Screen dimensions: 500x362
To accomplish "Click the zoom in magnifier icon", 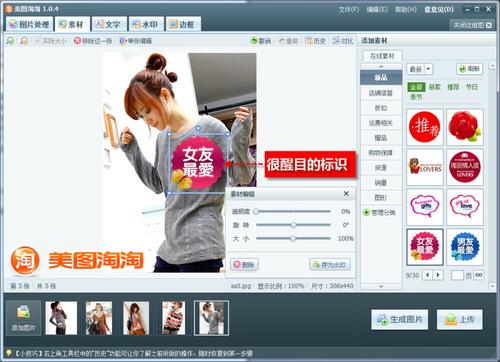I will click(x=11, y=41).
